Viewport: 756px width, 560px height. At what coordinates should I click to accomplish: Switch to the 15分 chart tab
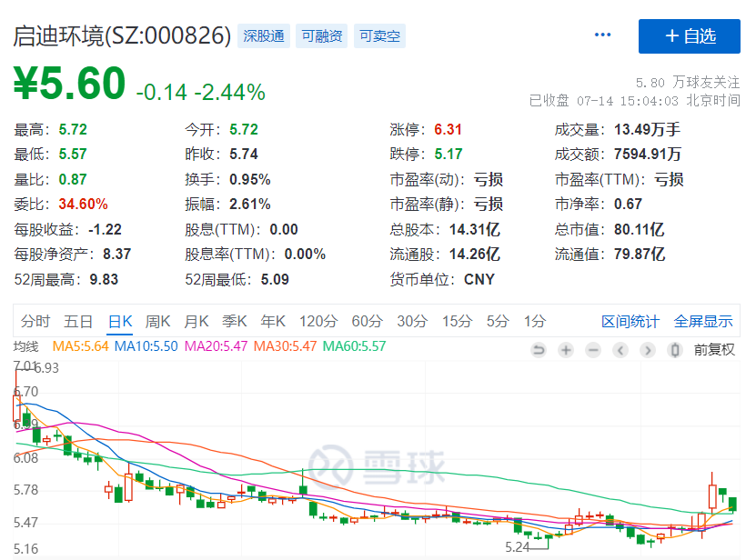(458, 321)
